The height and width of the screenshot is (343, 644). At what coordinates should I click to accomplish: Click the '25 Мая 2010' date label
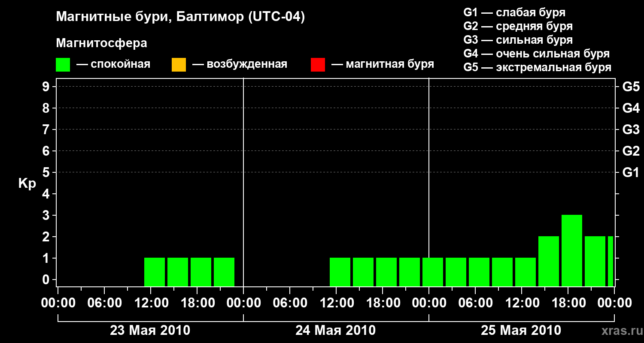point(521,331)
